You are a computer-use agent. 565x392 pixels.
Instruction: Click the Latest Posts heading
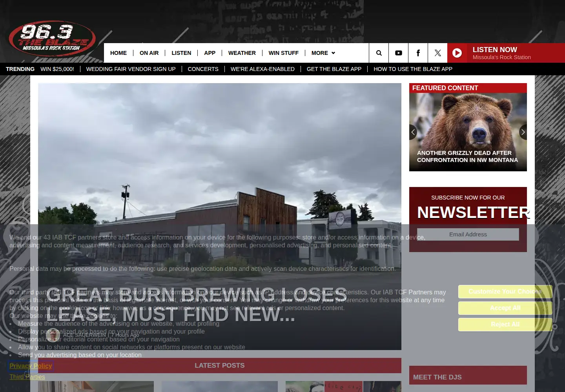(220, 365)
